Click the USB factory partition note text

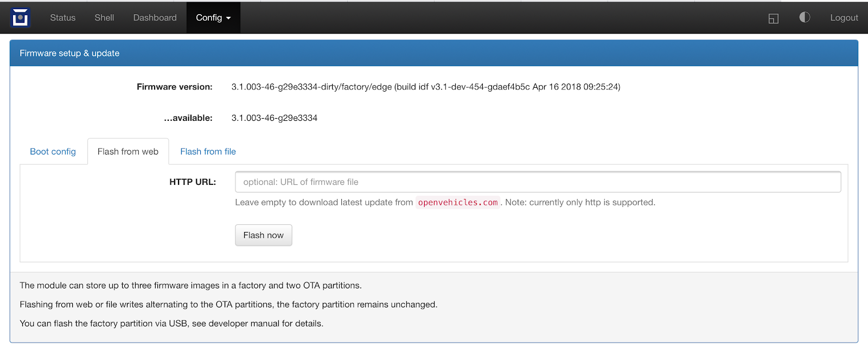pyautogui.click(x=171, y=323)
